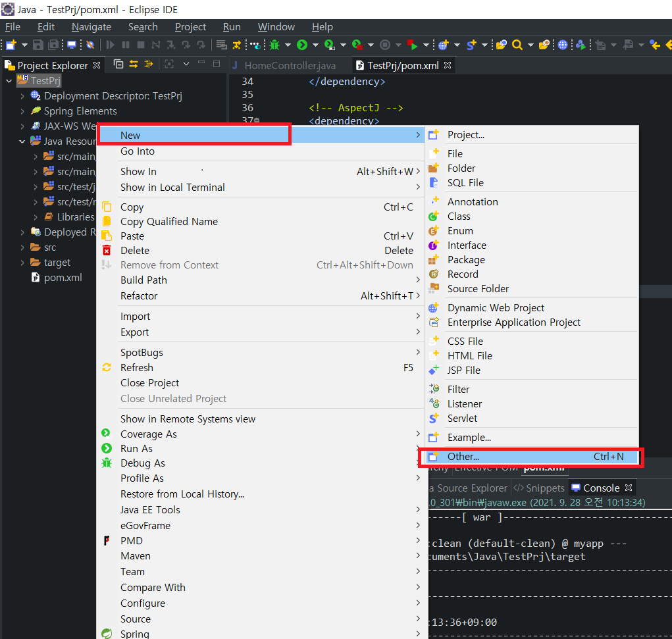672x639 pixels.
Task: Open Maven submenu in context menu
Action: pyautogui.click(x=261, y=556)
